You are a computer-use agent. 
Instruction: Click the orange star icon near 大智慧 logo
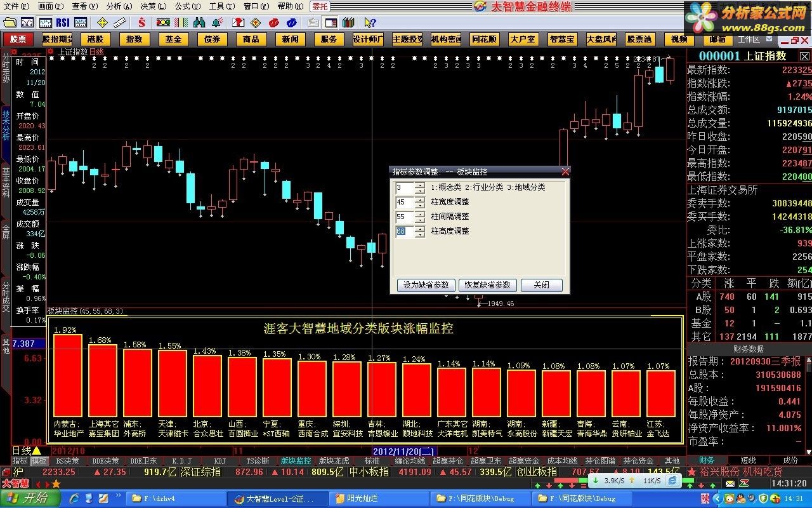(x=56, y=484)
